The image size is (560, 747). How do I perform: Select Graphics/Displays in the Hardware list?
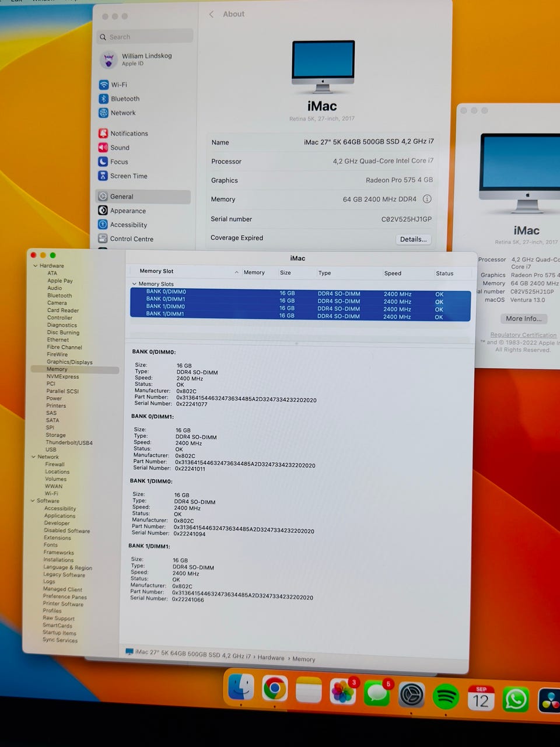(x=69, y=362)
